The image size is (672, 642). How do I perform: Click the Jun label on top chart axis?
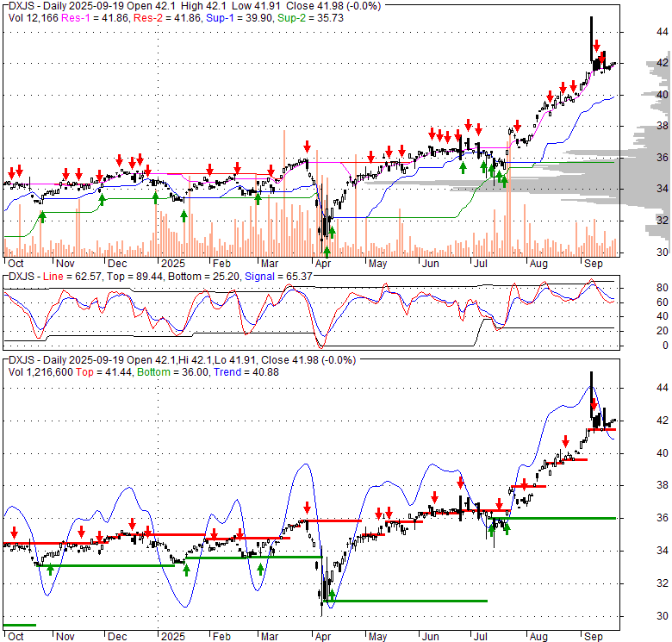click(430, 264)
